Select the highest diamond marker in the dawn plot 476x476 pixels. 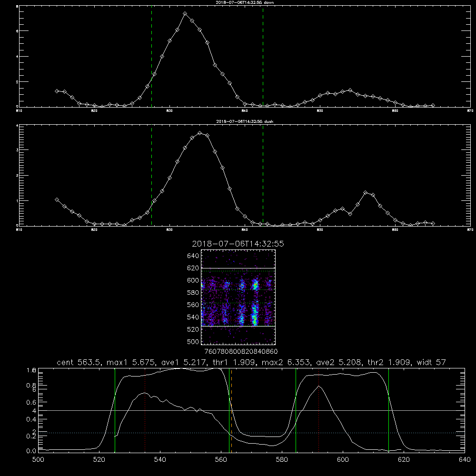pos(185,14)
